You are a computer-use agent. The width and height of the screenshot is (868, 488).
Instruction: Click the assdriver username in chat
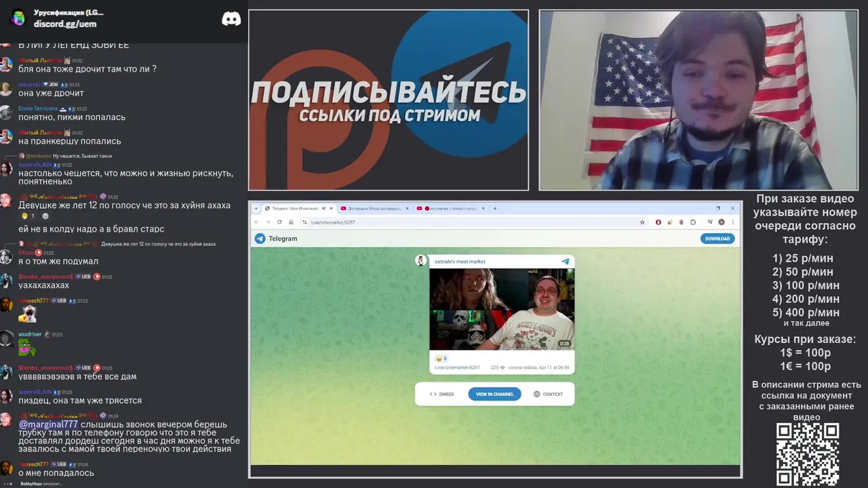[x=30, y=334]
